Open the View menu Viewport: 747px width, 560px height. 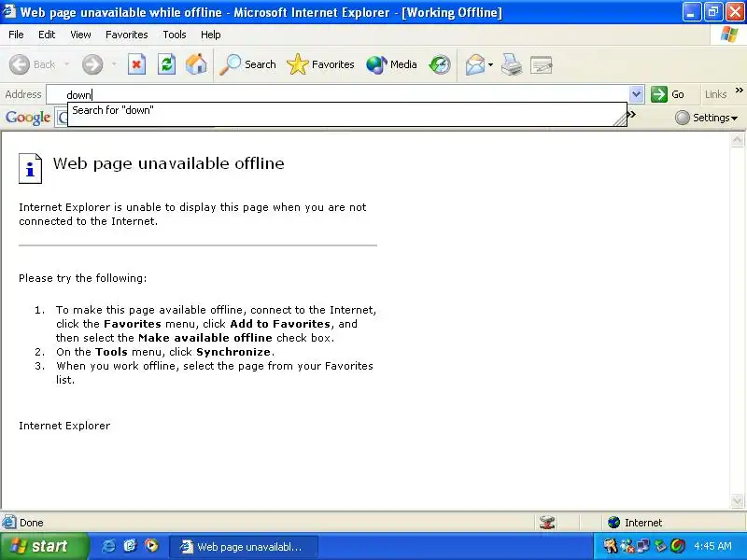[80, 35]
